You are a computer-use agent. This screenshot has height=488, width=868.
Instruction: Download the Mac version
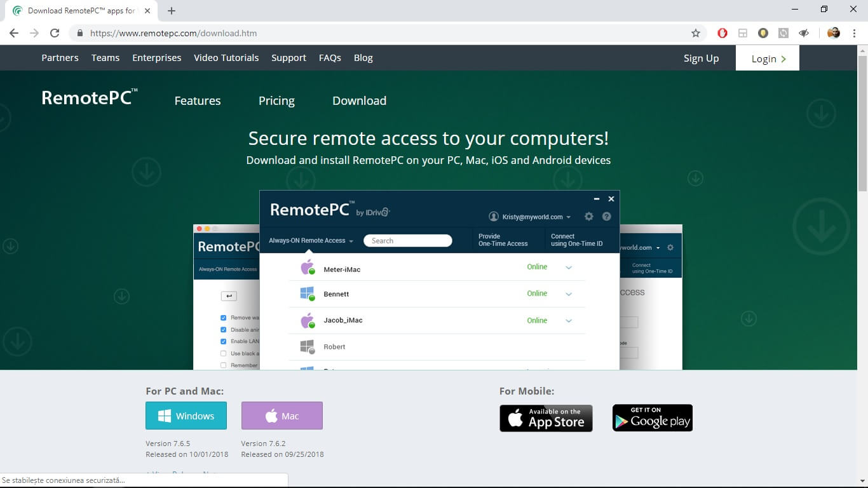click(x=282, y=416)
